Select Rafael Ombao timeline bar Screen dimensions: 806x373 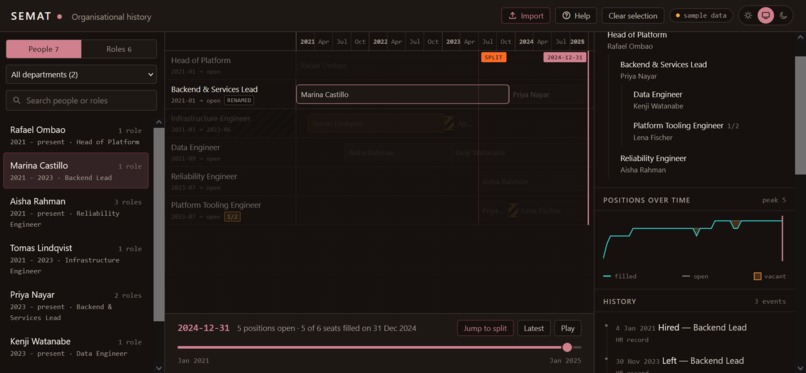click(442, 66)
